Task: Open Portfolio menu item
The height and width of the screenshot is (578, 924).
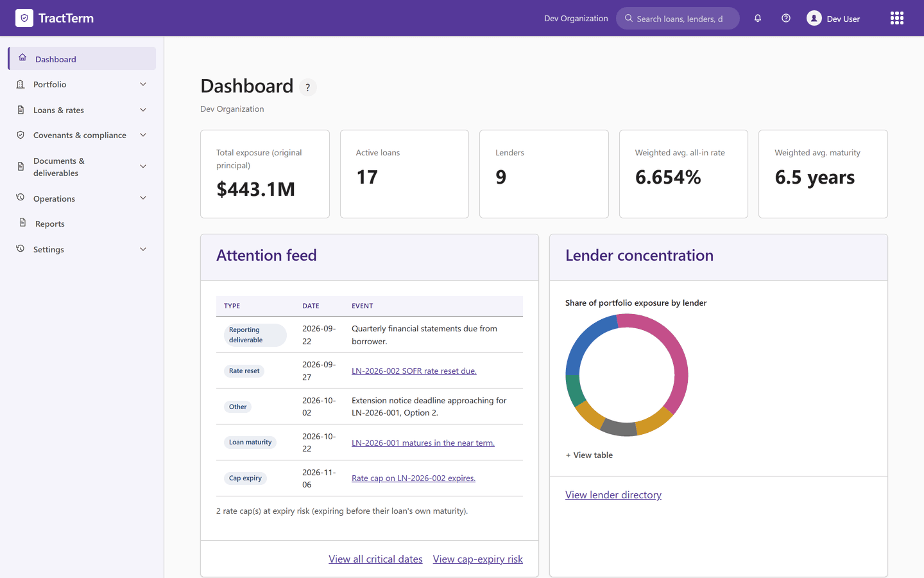Action: pos(82,84)
